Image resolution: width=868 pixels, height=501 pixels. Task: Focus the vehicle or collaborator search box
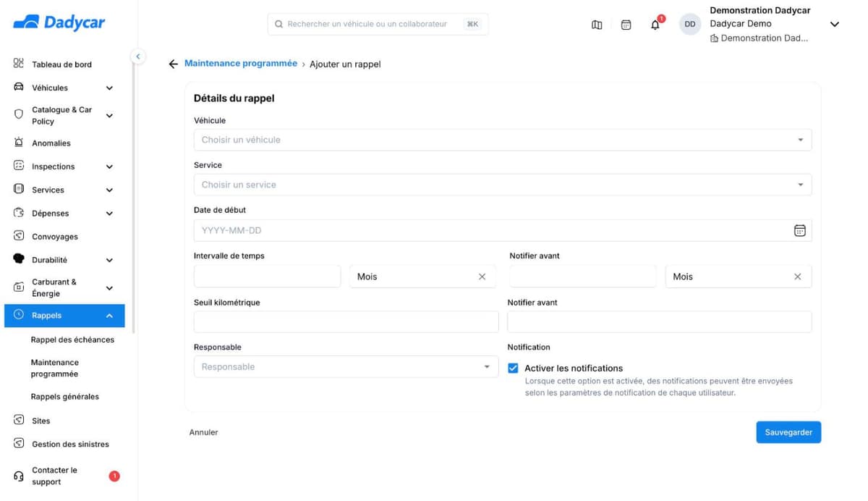(378, 24)
